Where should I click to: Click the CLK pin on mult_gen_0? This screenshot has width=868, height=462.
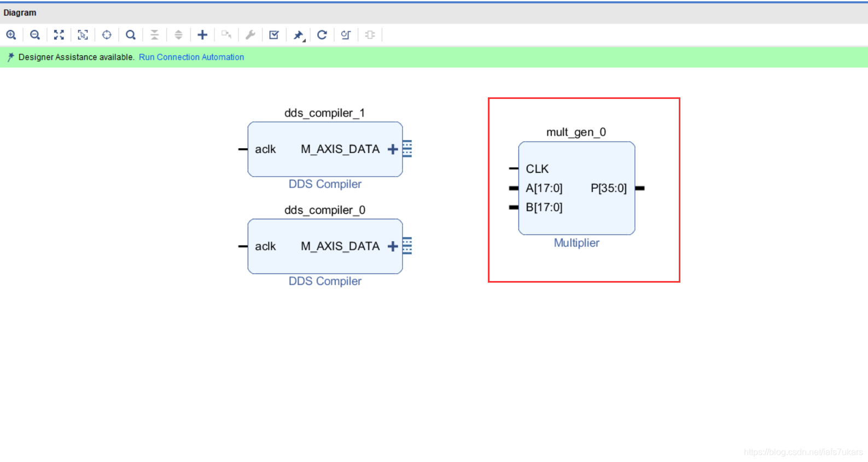[x=537, y=169]
